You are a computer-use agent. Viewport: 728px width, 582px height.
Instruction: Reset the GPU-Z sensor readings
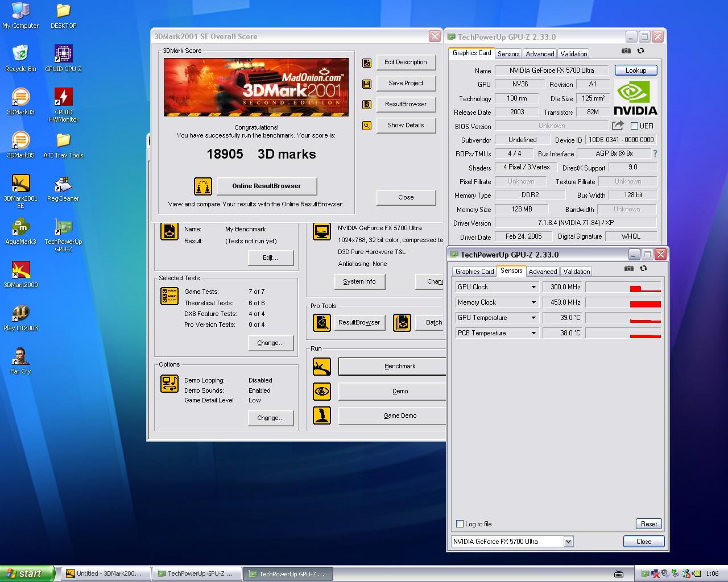(649, 524)
